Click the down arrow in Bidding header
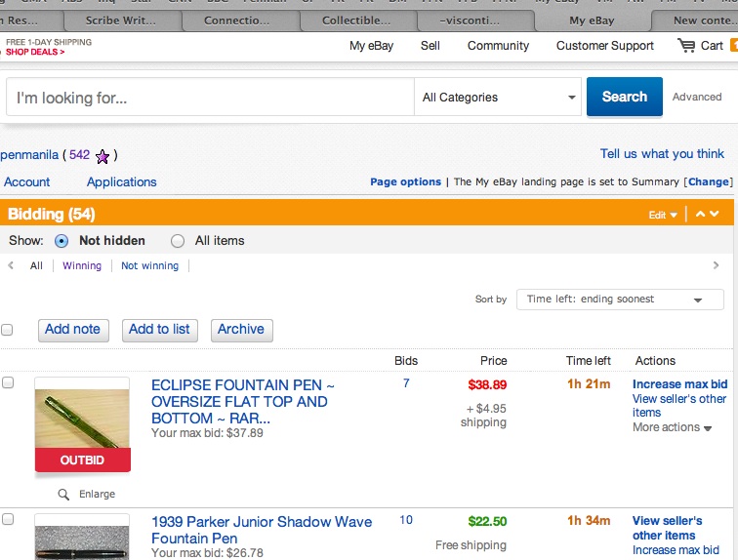The height and width of the screenshot is (560, 738). tap(715, 214)
